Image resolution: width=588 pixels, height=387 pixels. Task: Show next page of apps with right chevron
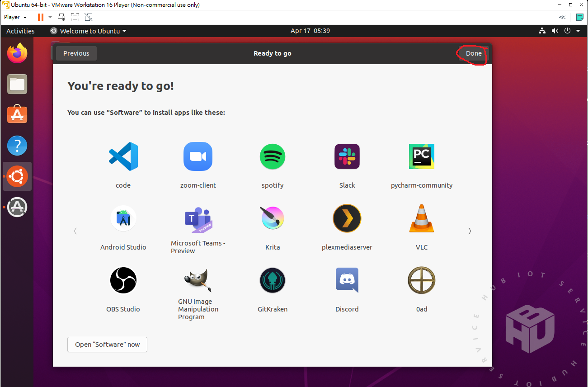pos(470,231)
